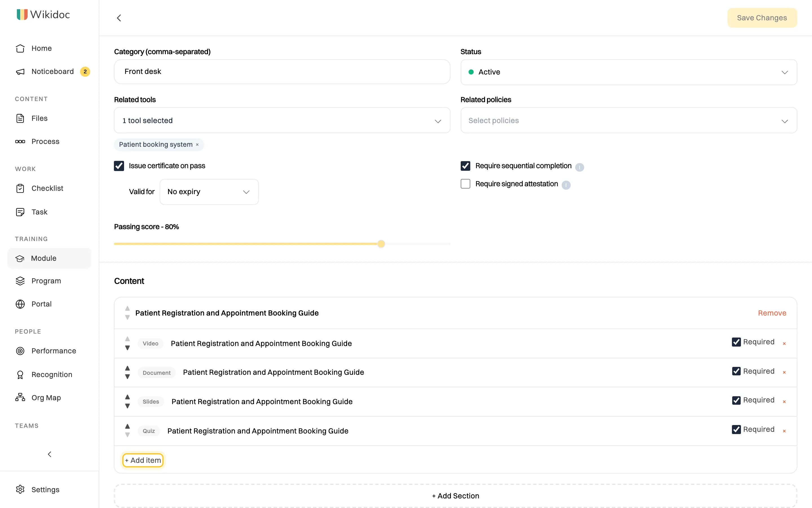Uncheck Required for the Video item

(736, 342)
